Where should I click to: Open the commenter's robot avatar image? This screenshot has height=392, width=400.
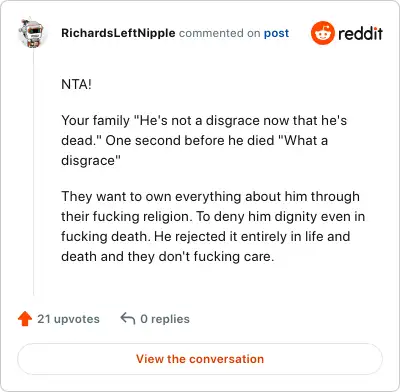point(32,32)
